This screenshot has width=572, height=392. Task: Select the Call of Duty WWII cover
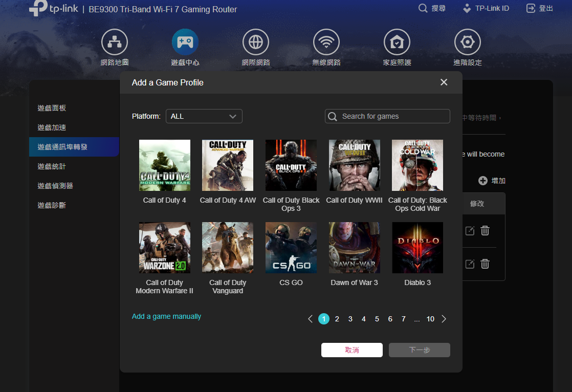354,165
